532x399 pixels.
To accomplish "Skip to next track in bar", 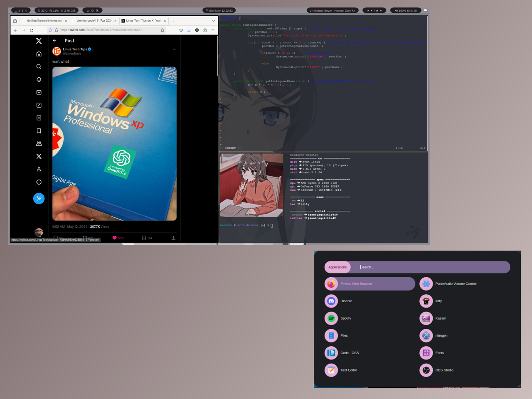I will (x=381, y=10).
